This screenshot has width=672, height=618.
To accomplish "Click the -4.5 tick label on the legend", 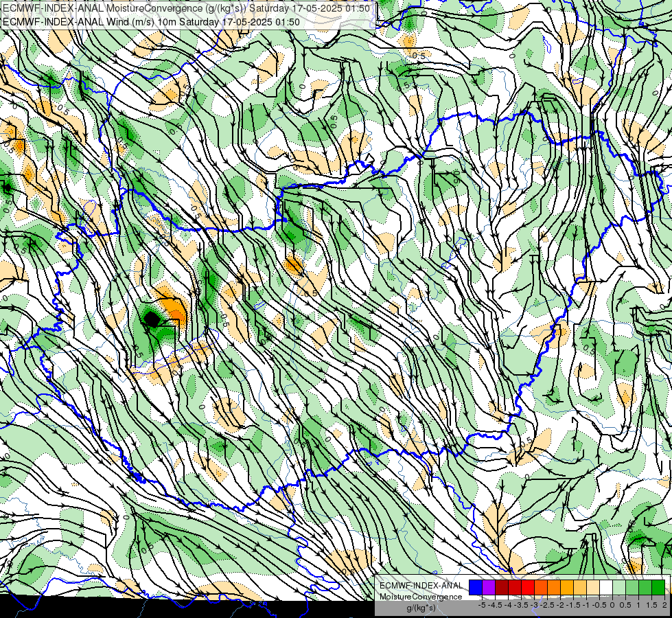I will click(495, 605).
